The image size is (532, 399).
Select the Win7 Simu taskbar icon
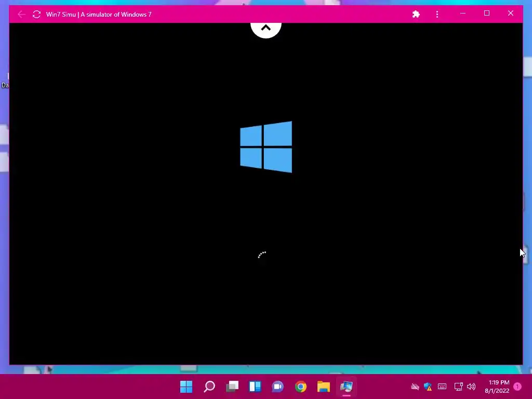point(347,387)
